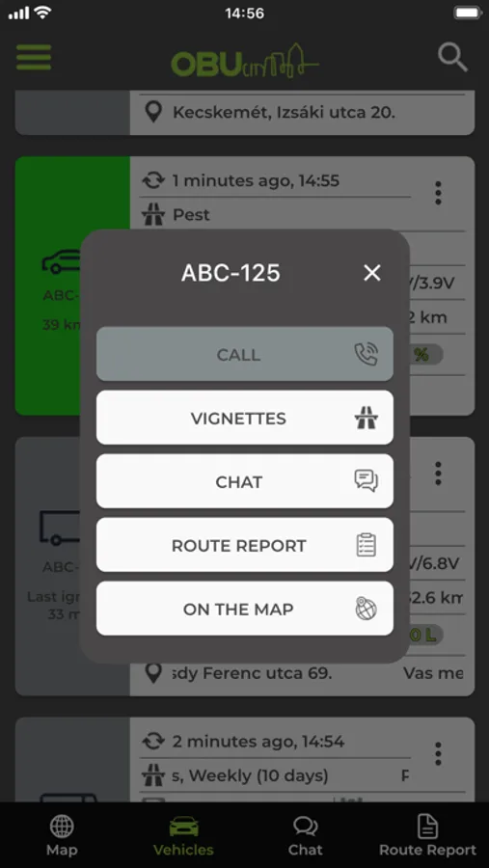Tap the search magnifier icon
The image size is (489, 868).
click(452, 58)
